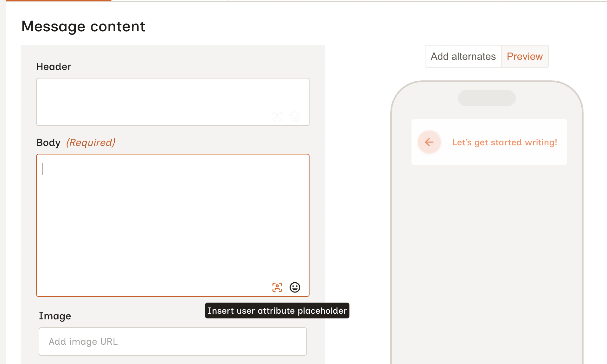Screen dimensions: 607x364
Task: Dismiss the 'Insert user attribute placeholder' tooltip
Action: (277, 311)
